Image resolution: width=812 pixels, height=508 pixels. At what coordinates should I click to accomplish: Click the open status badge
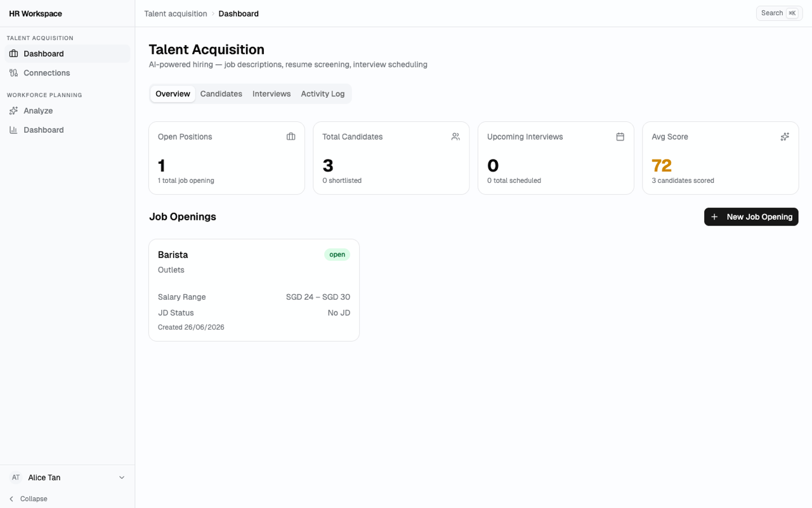point(337,255)
